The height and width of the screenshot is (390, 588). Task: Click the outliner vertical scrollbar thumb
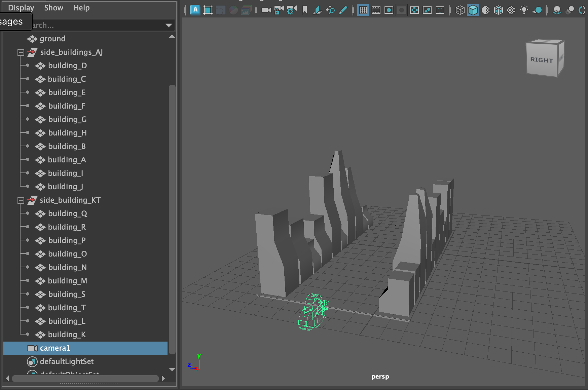[x=172, y=219]
